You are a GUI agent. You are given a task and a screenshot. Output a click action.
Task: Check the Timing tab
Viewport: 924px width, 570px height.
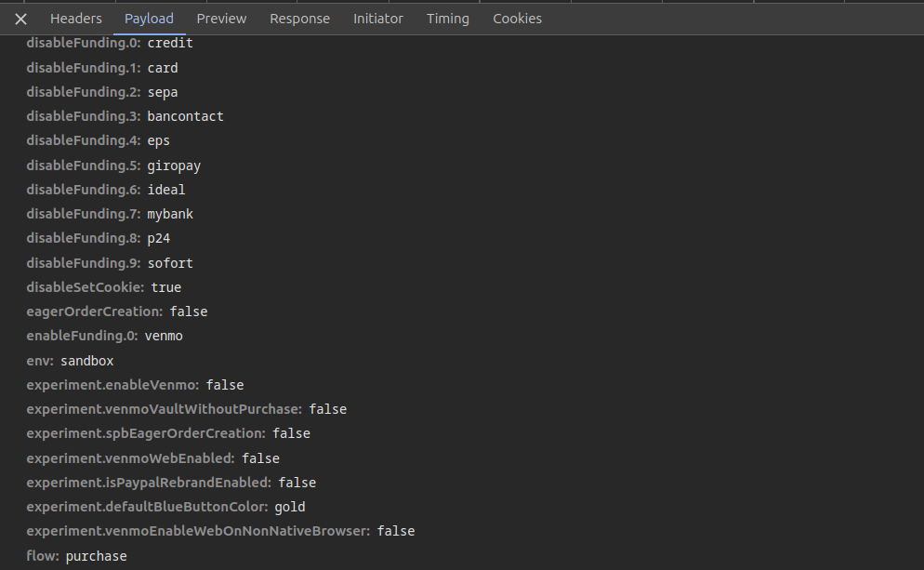tap(448, 18)
